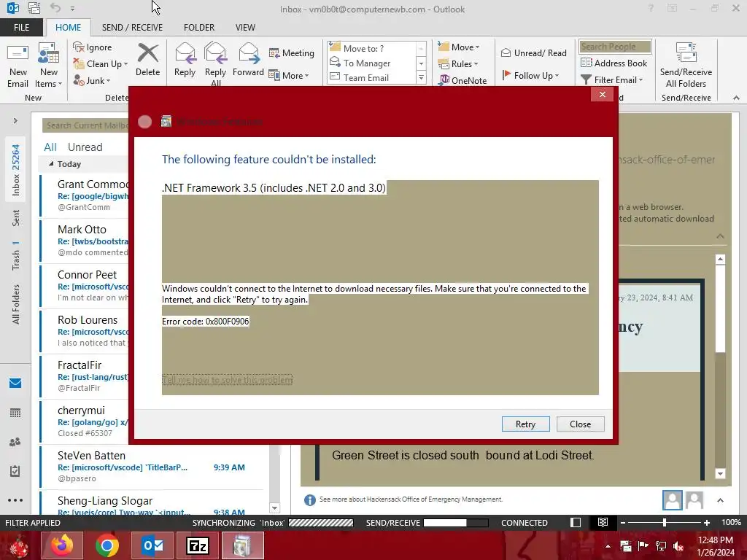Viewport: 747px width, 560px height.
Task: Collapse the ribbon with the arrow
Action: coord(736,98)
